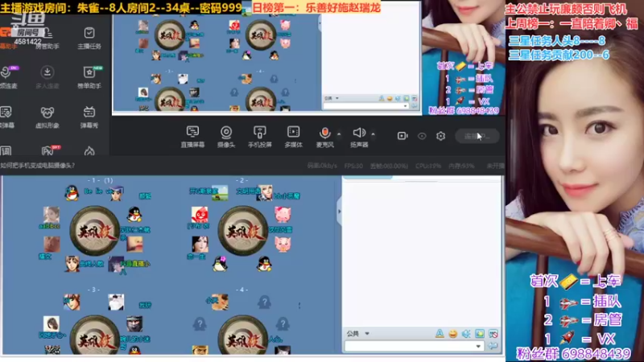Open the settings gear in the toolbar
Screen dimensions: 644x362
pos(440,136)
